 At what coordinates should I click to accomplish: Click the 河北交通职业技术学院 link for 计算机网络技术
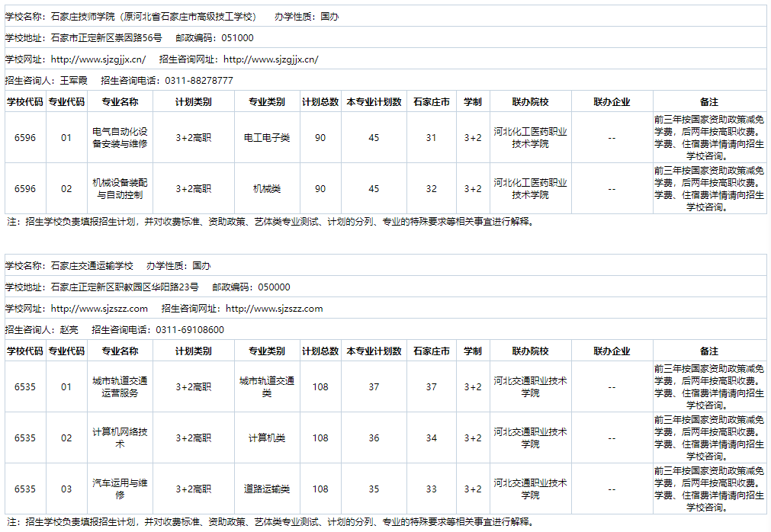530,437
